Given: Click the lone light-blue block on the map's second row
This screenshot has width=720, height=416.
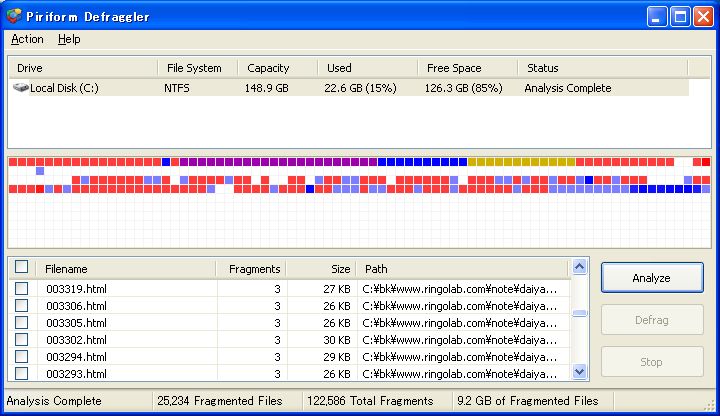Looking at the screenshot, I should [40, 171].
